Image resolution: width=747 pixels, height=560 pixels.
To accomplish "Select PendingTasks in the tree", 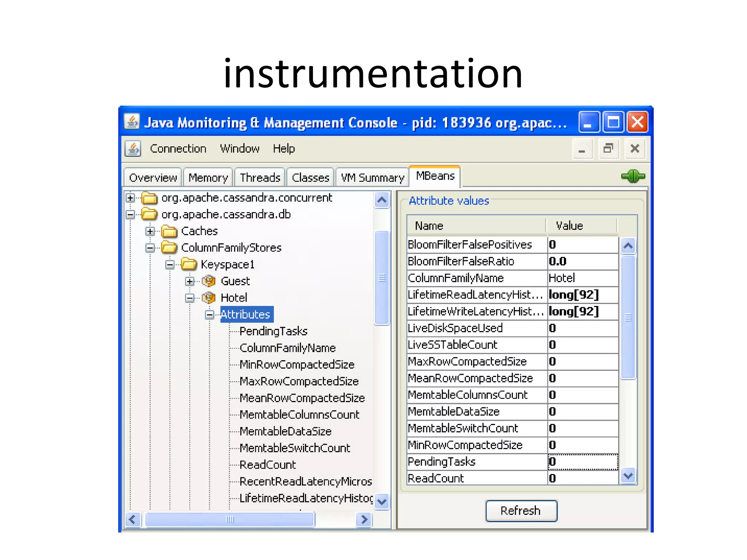I will tap(274, 331).
